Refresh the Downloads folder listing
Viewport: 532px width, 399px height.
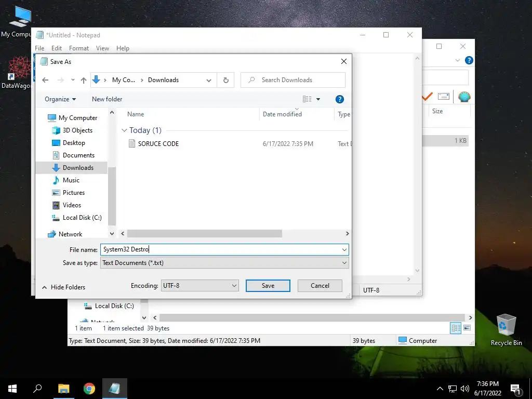tap(226, 81)
